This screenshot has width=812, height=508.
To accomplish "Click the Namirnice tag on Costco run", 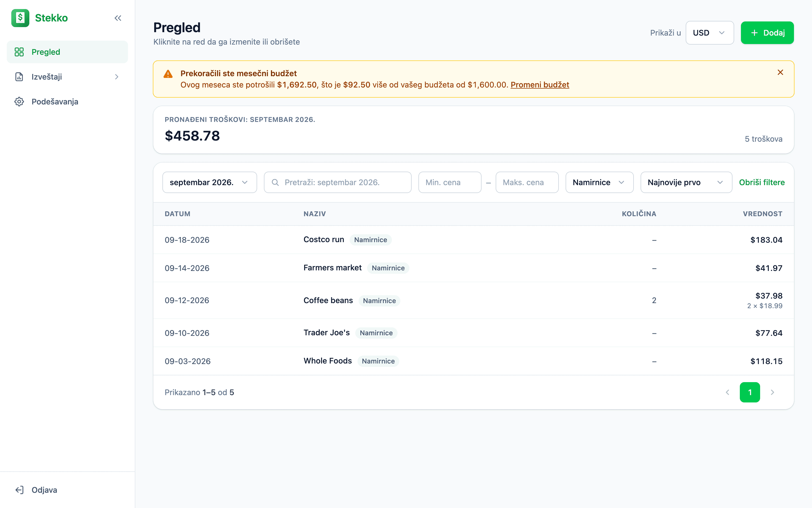I will 370,240.
